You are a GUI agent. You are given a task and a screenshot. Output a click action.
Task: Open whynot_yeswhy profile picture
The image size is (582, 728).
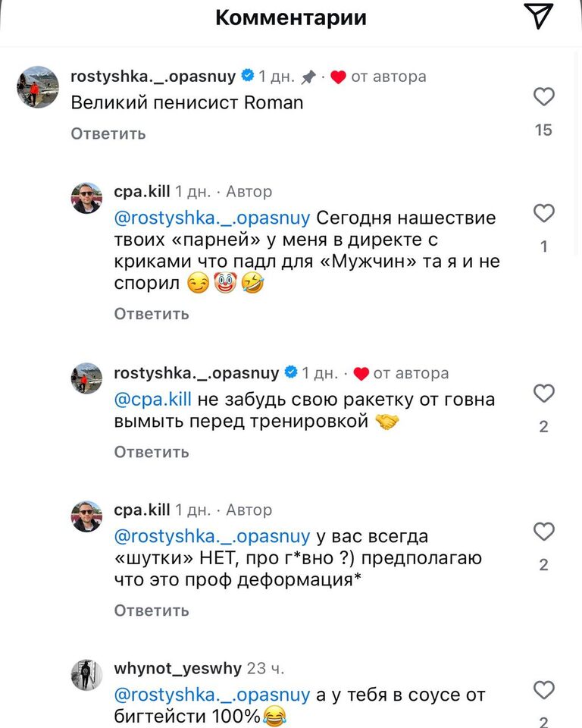click(x=86, y=674)
